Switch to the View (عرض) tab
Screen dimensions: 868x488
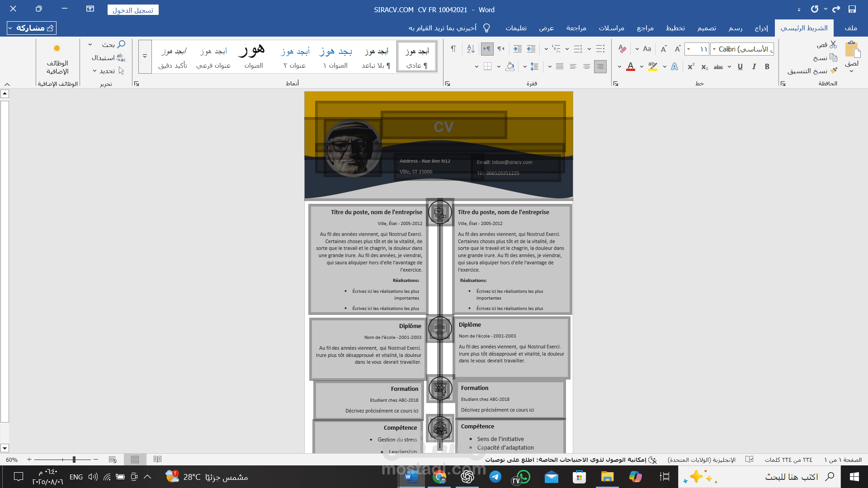pyautogui.click(x=546, y=28)
